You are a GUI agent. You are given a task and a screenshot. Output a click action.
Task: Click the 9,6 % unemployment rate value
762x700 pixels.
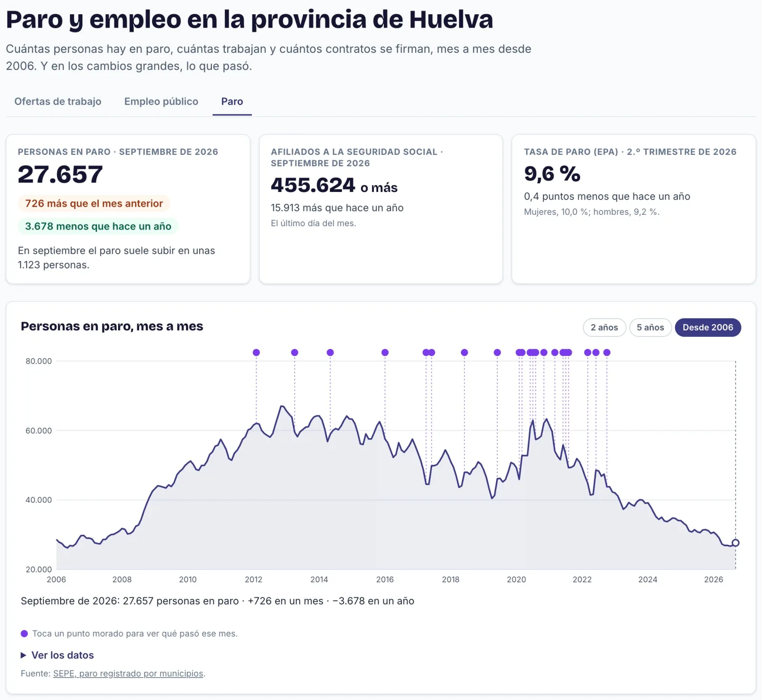click(x=552, y=174)
